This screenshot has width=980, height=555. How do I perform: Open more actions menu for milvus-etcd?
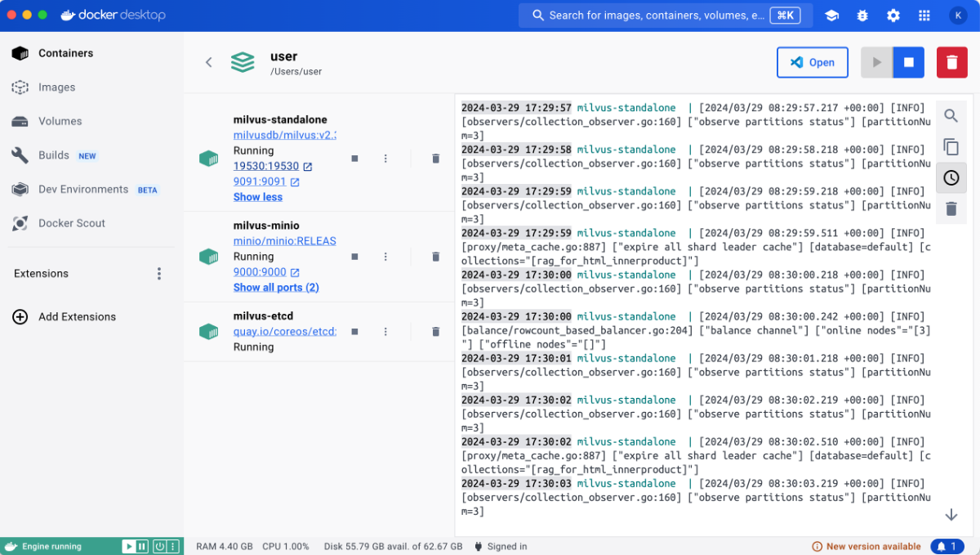click(x=385, y=332)
